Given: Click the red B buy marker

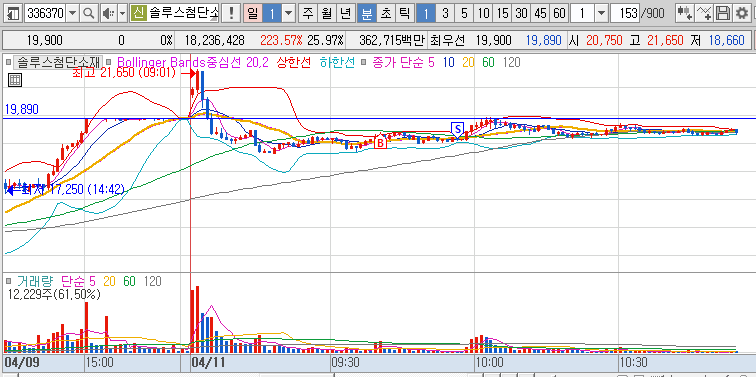Looking at the screenshot, I should [381, 143].
